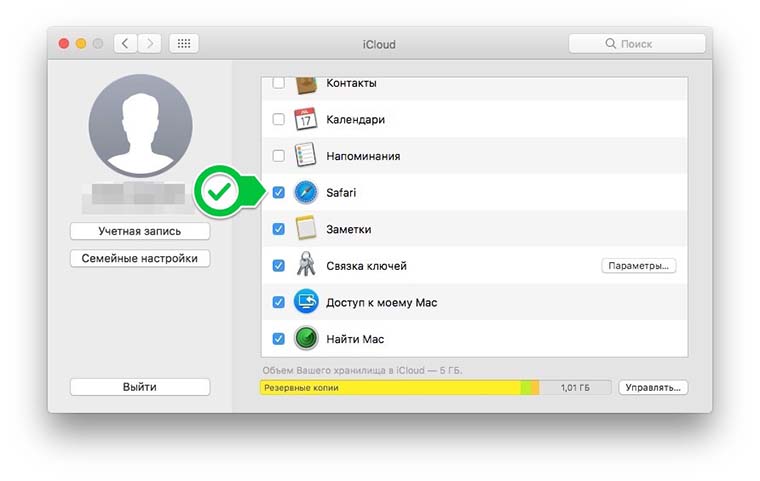Uncheck the Найти Mac checkbox
Screen dimensions: 760x481
[278, 338]
